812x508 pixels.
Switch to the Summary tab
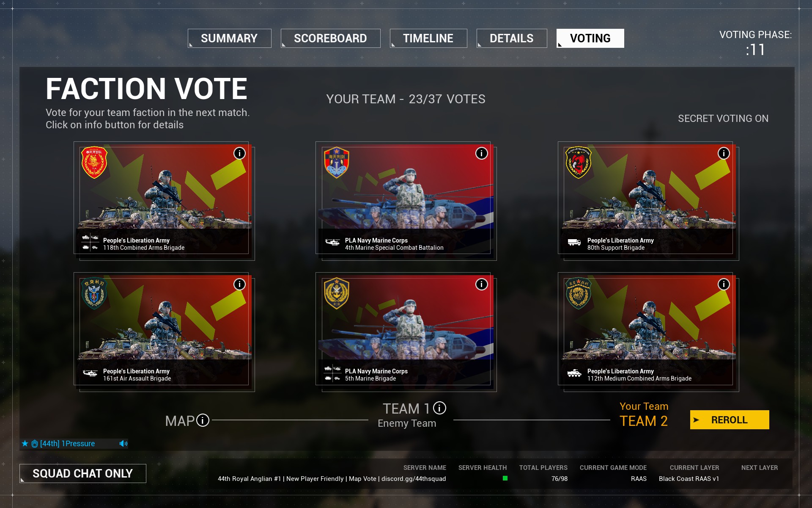click(x=230, y=38)
